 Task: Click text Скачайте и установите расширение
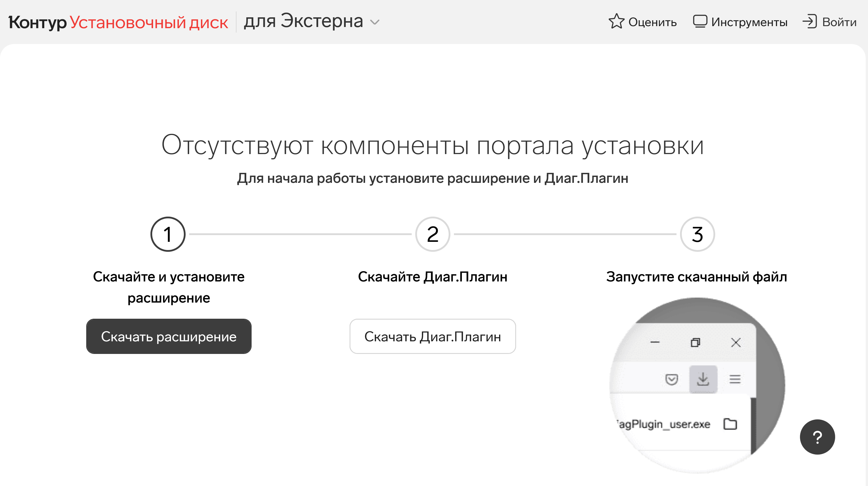click(x=169, y=287)
